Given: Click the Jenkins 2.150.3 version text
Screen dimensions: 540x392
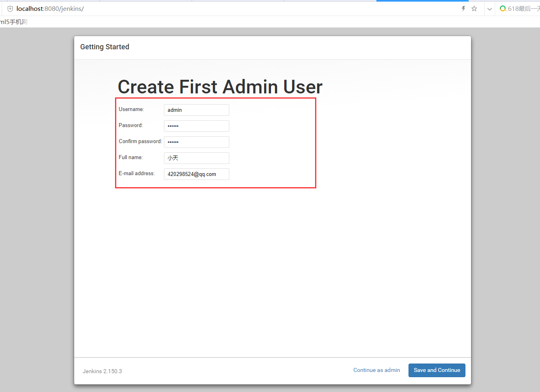Looking at the screenshot, I should click(x=102, y=371).
